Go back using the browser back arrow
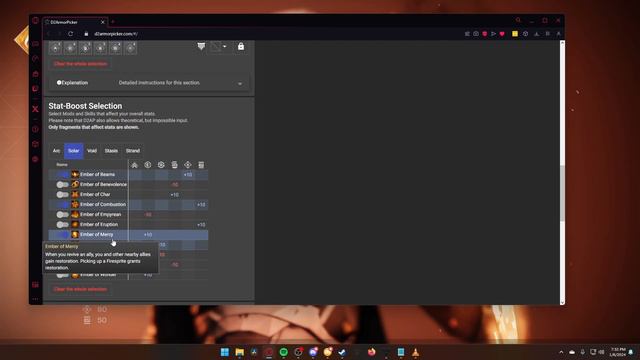This screenshot has width=640, height=360. tap(49, 34)
